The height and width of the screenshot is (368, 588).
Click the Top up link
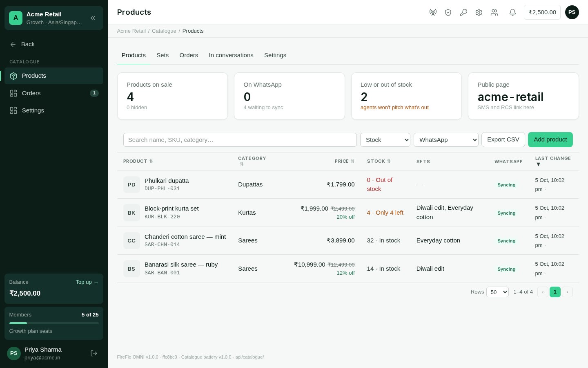[x=87, y=282]
